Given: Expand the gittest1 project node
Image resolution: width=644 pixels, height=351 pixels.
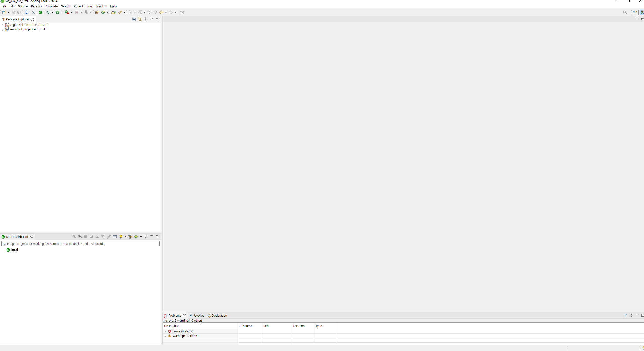Looking at the screenshot, I should (x=3, y=25).
